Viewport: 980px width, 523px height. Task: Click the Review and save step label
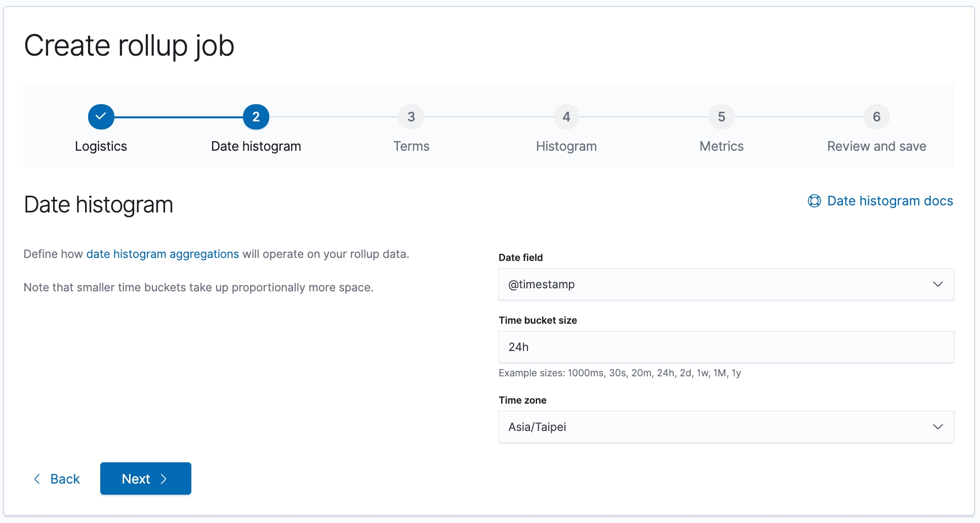coord(876,146)
